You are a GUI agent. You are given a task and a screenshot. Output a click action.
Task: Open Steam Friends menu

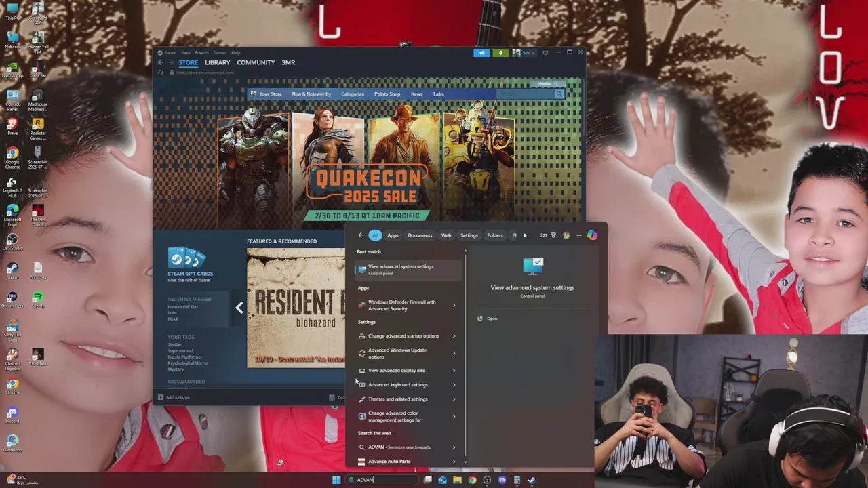[x=202, y=52]
